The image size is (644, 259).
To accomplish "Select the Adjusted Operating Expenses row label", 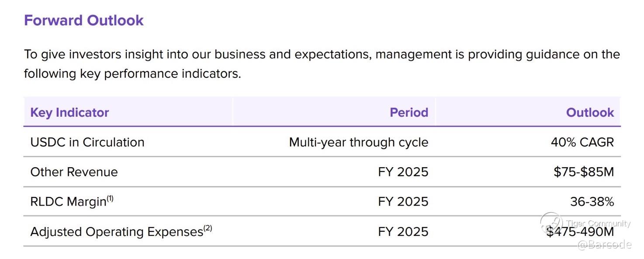I will coord(116,231).
